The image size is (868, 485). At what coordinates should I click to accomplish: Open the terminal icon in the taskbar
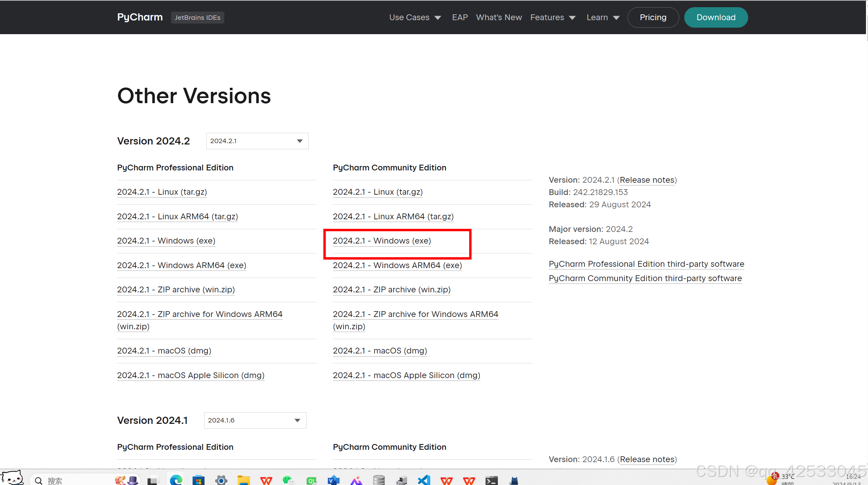(x=491, y=480)
